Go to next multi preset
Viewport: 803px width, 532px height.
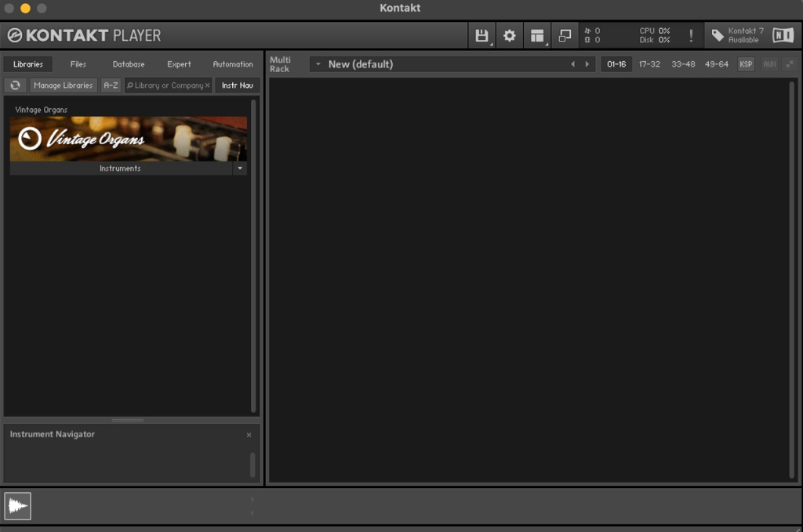coord(587,64)
